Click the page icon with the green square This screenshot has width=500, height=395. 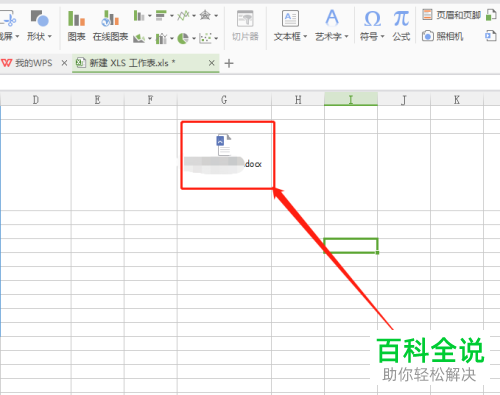tap(491, 15)
